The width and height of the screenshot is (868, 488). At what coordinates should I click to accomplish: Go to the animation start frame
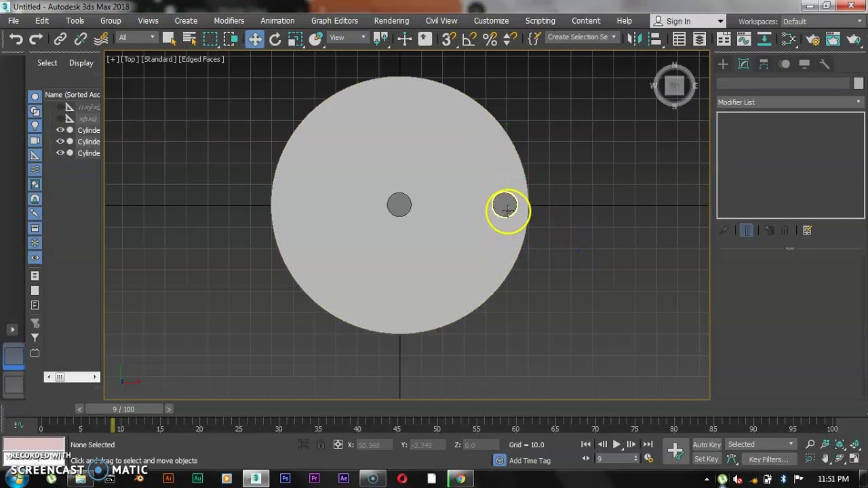coord(586,445)
